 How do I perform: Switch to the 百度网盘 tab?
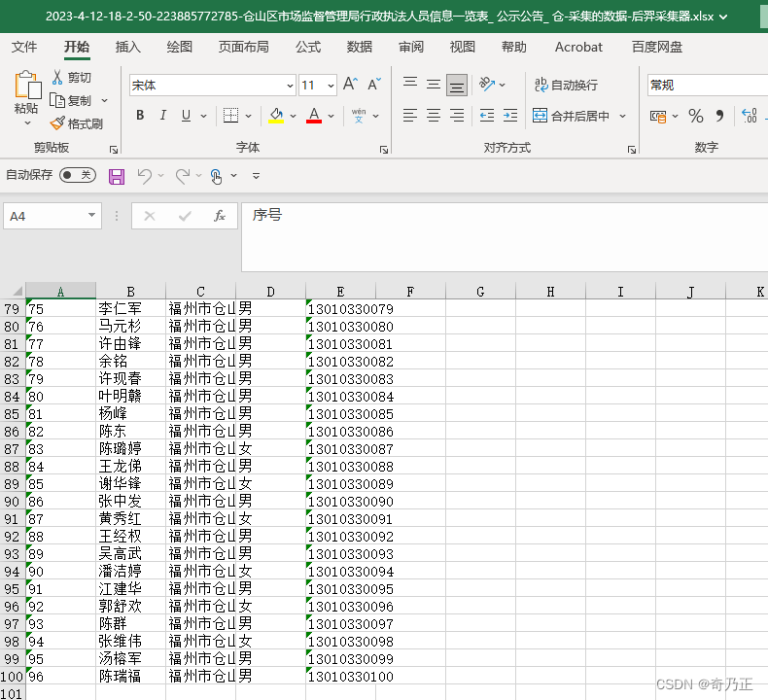(657, 47)
